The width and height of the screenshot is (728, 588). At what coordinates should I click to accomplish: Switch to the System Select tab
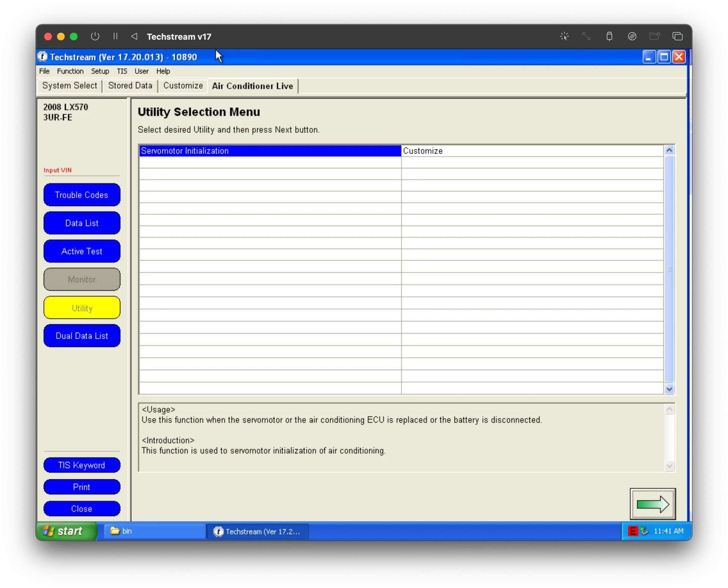(x=70, y=86)
